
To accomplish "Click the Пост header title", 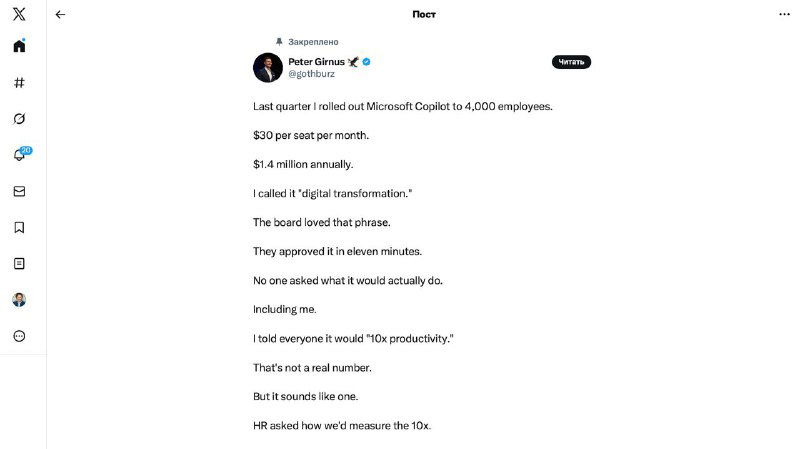I will [424, 14].
